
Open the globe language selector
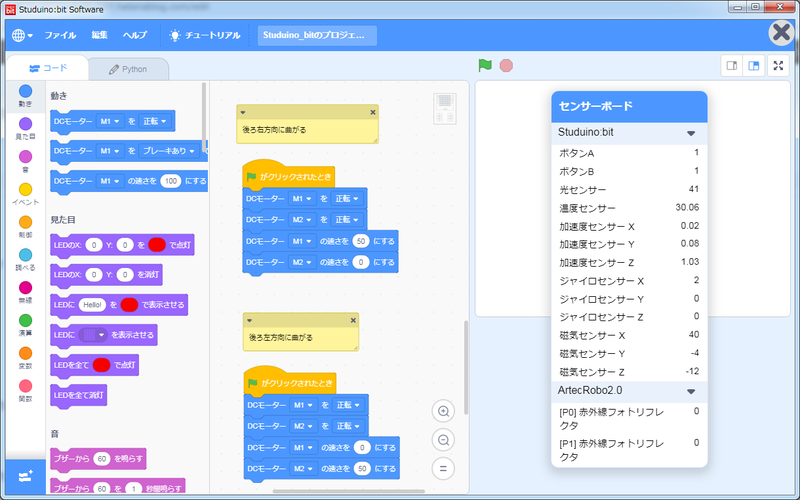coord(22,35)
